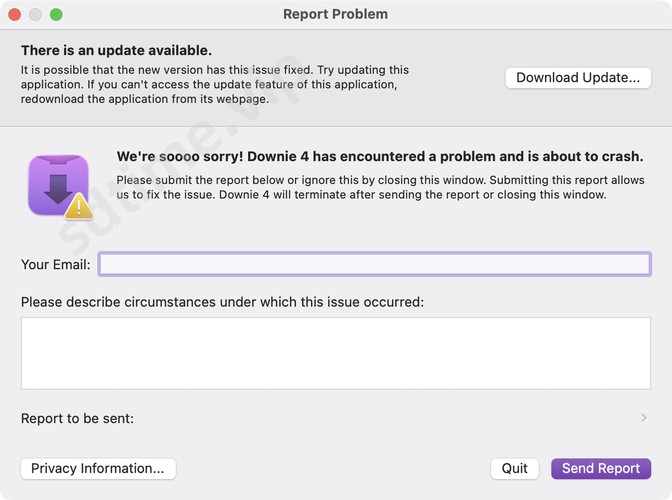Click into the circumstances description text area
Viewport: 672px width, 500px height.
(336, 353)
